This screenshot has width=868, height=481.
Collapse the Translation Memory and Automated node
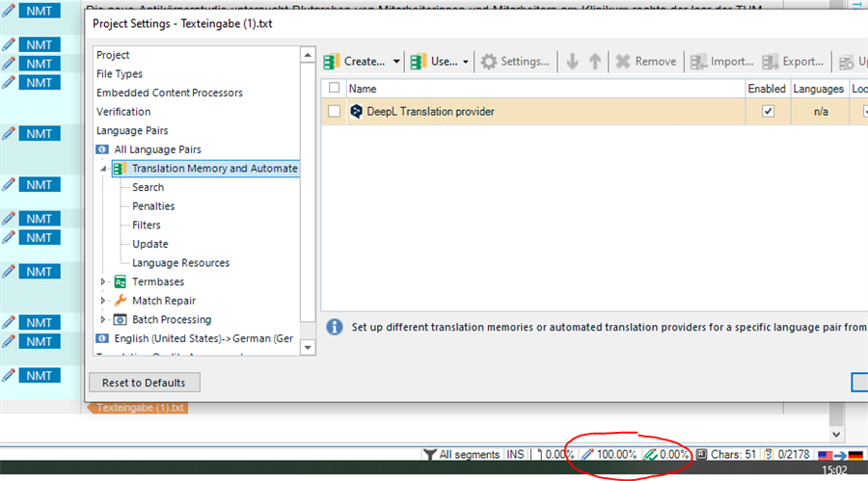(x=103, y=169)
